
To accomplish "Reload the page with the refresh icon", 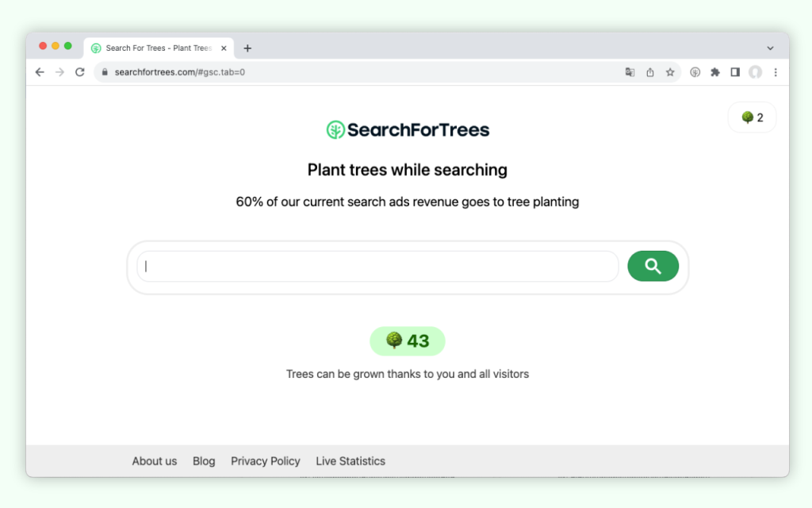I will (79, 71).
